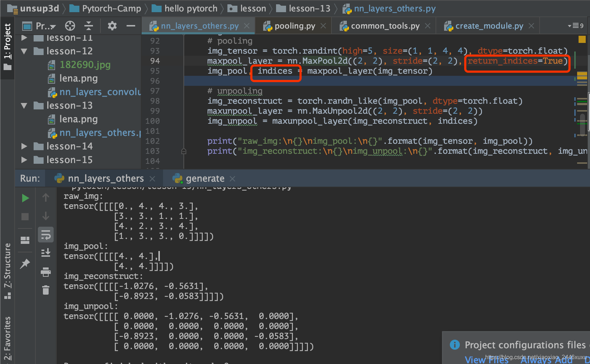Collapse the lesson-13 folder
The width and height of the screenshot is (590, 364).
click(24, 106)
